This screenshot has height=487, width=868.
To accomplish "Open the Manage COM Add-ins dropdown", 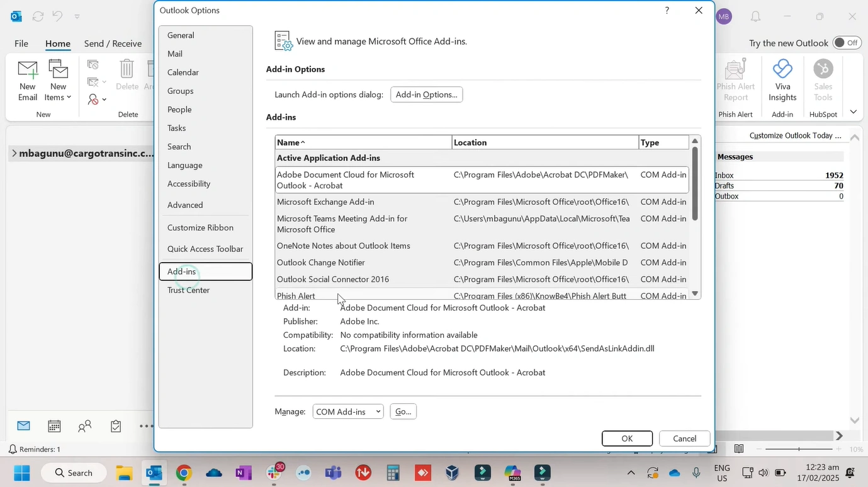I will click(x=349, y=411).
